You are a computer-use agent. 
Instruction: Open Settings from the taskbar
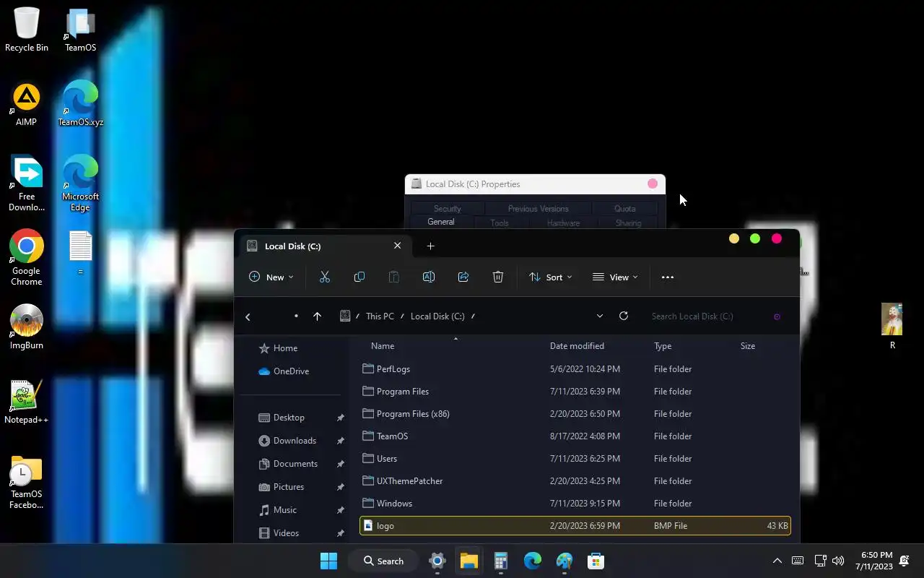437,561
